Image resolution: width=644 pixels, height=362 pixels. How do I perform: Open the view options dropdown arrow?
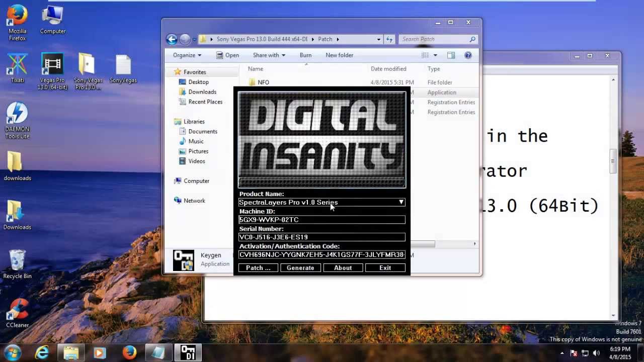click(435, 55)
